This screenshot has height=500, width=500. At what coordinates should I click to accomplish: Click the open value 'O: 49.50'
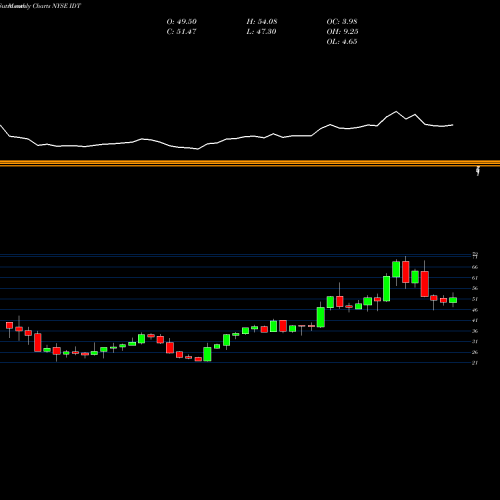pyautogui.click(x=182, y=22)
